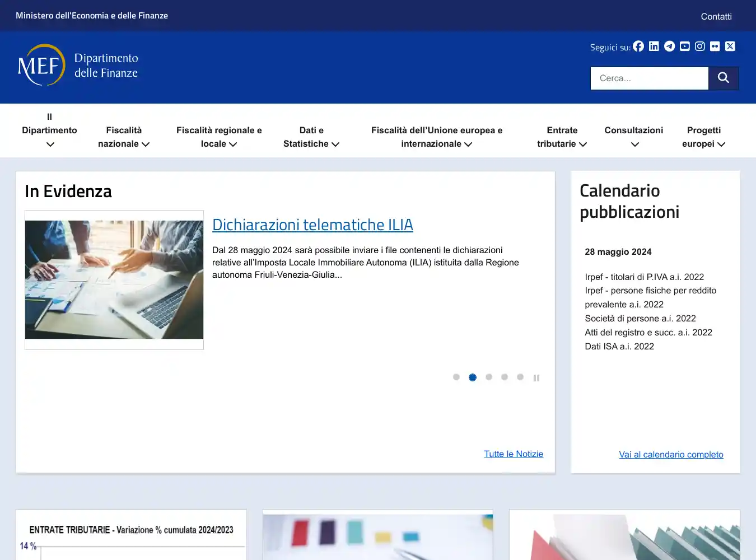
Task: Expand the Entrate tributarie menu
Action: [x=562, y=137]
